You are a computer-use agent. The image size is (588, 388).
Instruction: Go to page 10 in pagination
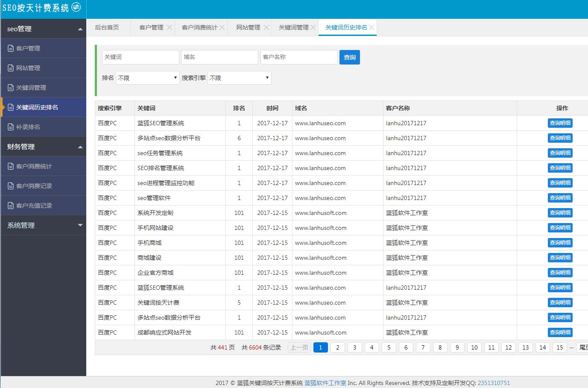pos(474,347)
